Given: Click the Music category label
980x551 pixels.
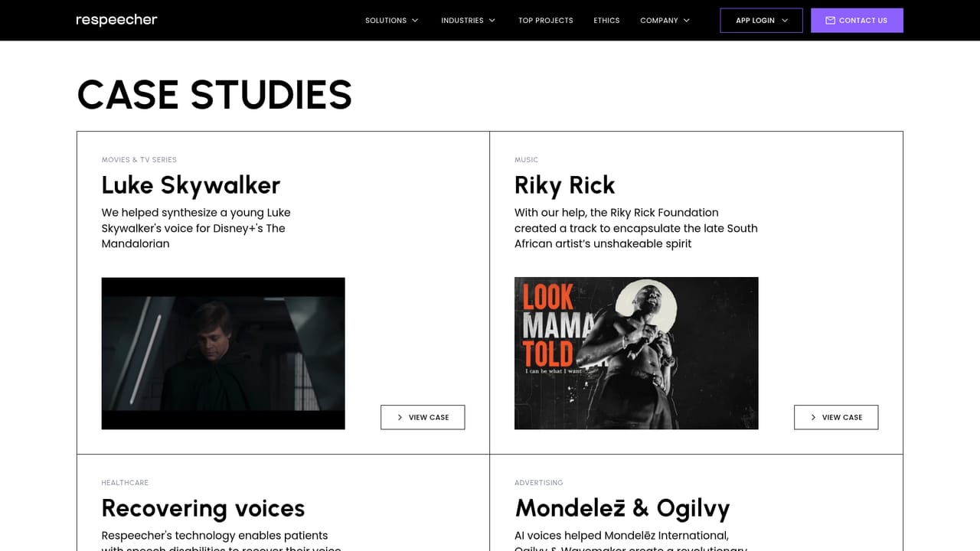Looking at the screenshot, I should coord(526,160).
